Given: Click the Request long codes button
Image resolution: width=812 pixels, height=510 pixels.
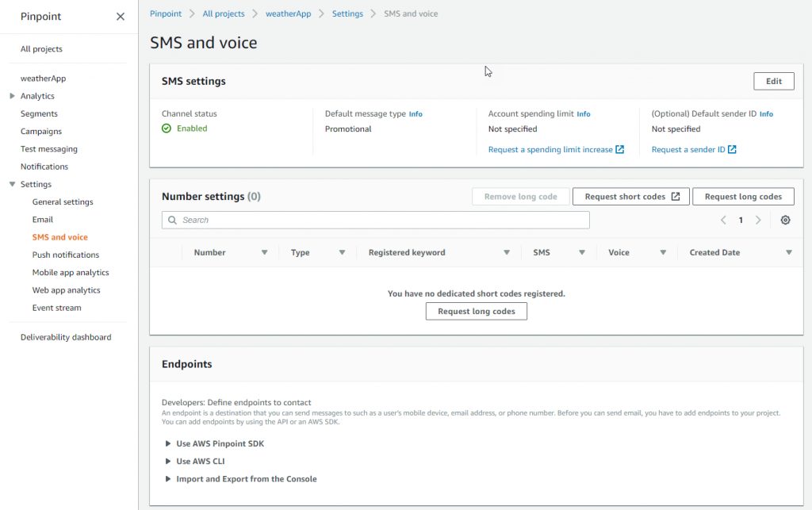Looking at the screenshot, I should (x=476, y=311).
